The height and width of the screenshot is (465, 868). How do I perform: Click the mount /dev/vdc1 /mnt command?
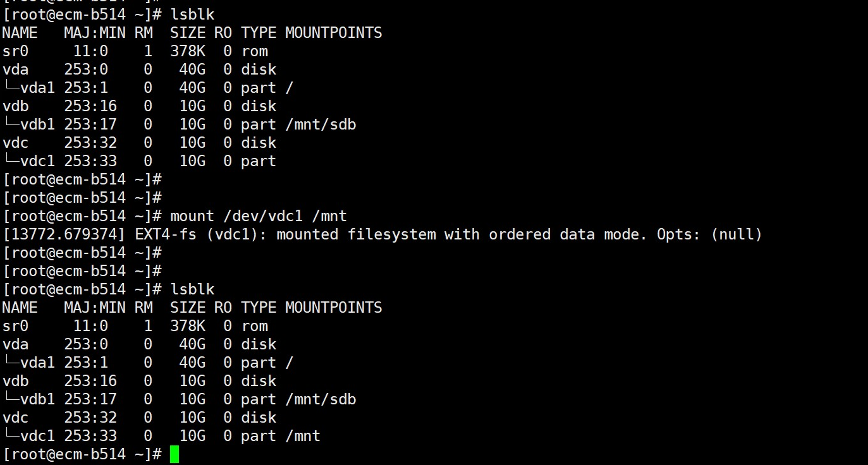[x=259, y=216]
